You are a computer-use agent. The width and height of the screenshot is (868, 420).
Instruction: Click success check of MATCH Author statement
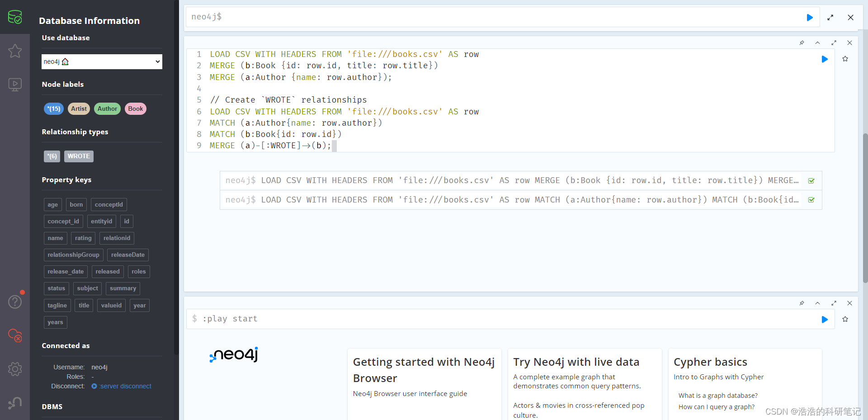tap(811, 200)
